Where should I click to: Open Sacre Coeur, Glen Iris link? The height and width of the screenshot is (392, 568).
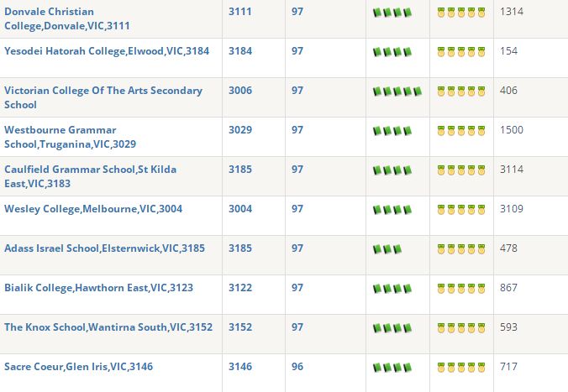pos(79,367)
